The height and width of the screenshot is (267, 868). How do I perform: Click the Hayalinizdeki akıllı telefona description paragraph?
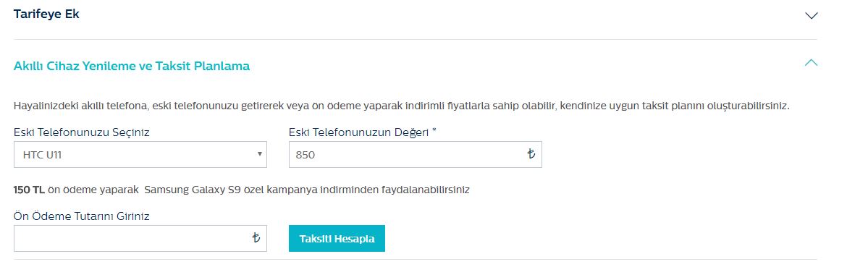tap(401, 106)
